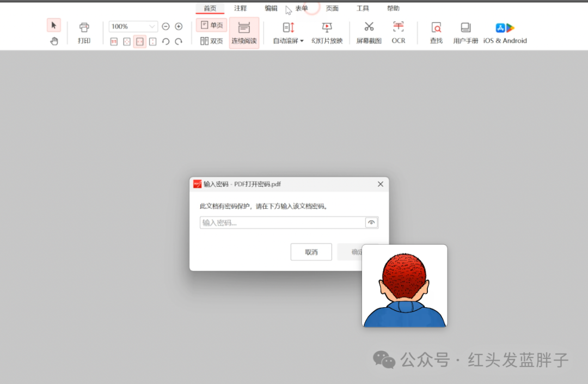Open the 用户手册 user manual
This screenshot has height=384, width=588.
(465, 32)
